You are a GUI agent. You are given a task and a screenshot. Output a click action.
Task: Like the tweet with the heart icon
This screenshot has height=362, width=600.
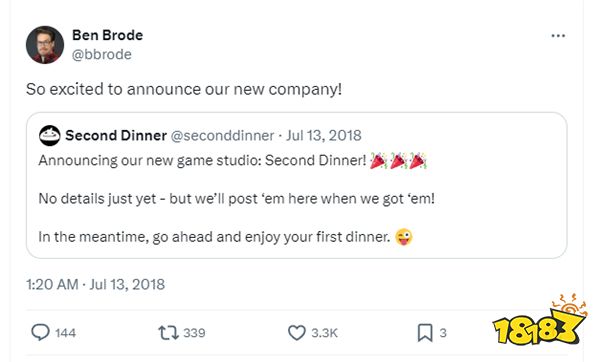(x=297, y=333)
